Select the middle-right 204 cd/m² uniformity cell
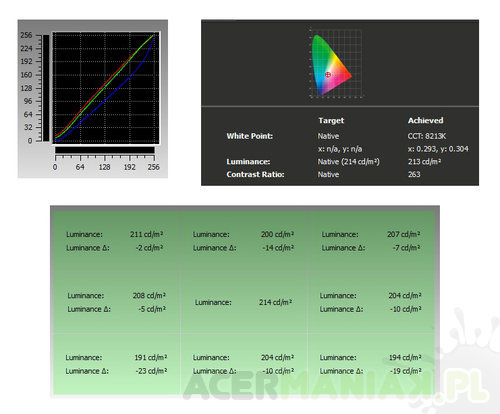The width and height of the screenshot is (500, 414). pos(371,303)
